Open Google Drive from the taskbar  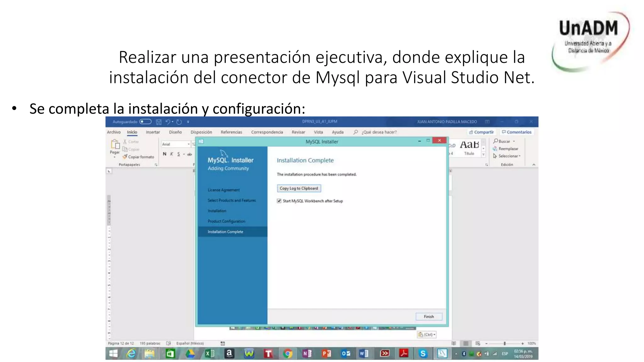pos(190,354)
